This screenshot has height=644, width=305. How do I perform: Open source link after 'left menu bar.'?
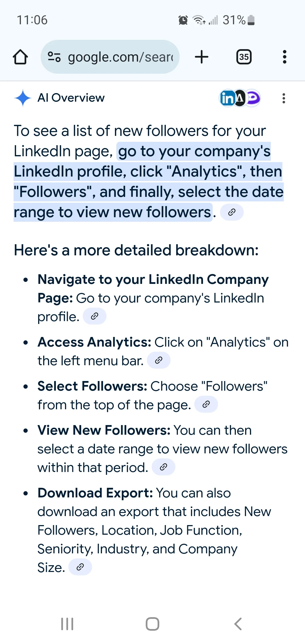click(x=159, y=360)
